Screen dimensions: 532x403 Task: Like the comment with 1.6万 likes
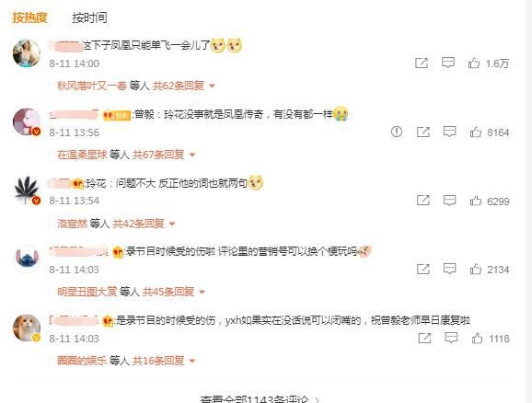coord(474,63)
